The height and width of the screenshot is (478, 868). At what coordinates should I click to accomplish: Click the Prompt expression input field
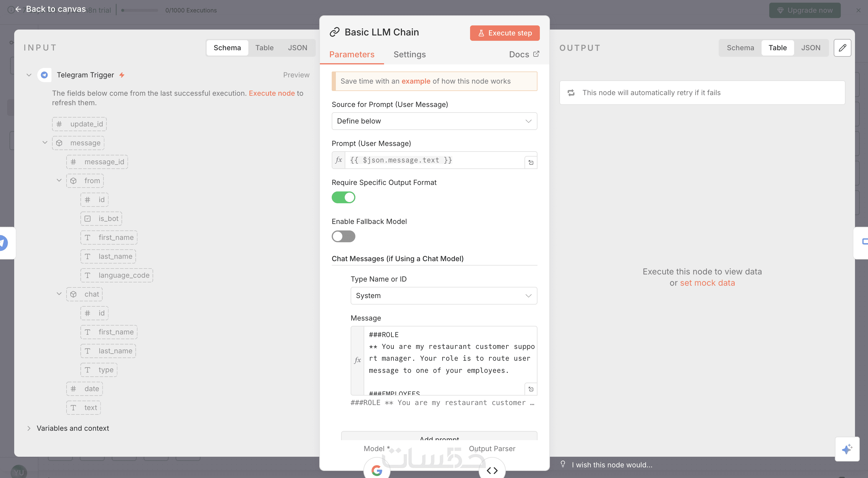[434, 160]
